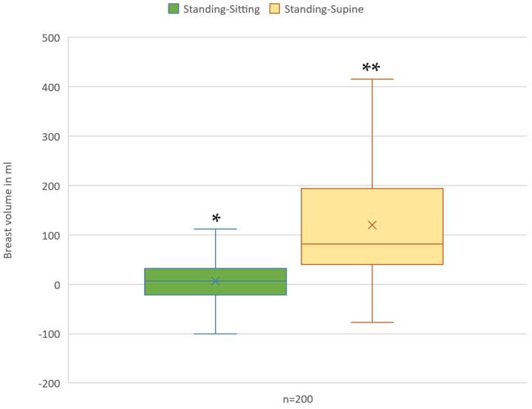Image resolution: width=532 pixels, height=409 pixels.
Task: Select the Breast volume in ml axis title
Action: pos(8,210)
